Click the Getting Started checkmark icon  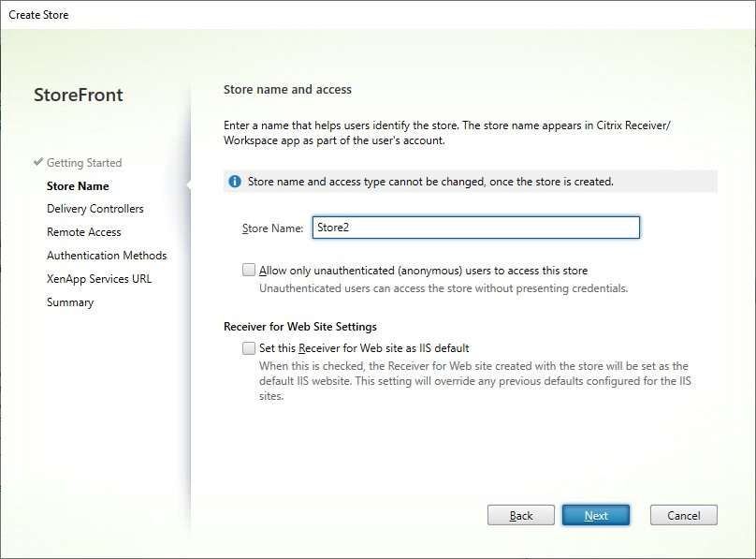(37, 162)
